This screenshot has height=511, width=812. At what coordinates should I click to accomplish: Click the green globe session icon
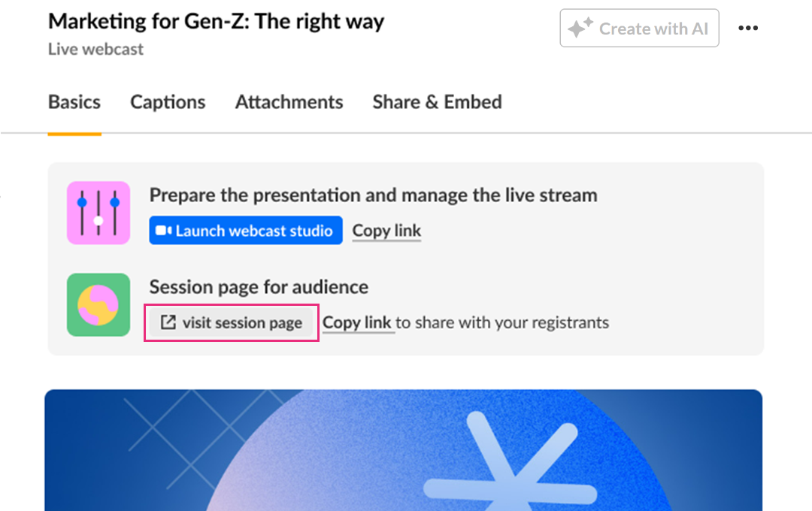[x=98, y=305]
